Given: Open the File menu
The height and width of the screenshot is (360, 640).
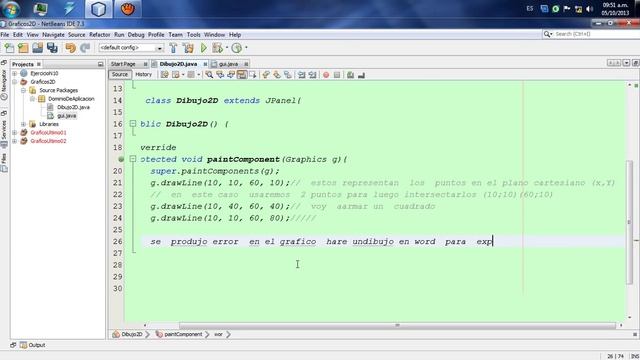Looking at the screenshot, I should (5, 35).
